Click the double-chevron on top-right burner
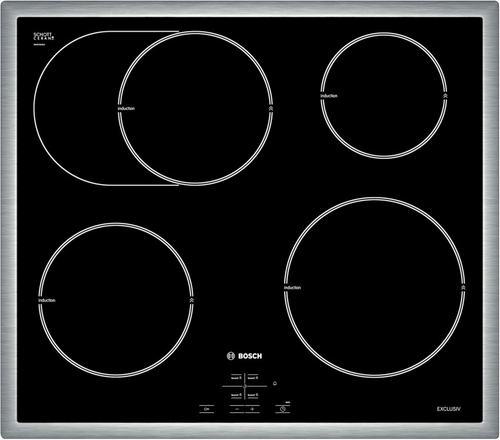500x440 pixels. pyautogui.click(x=445, y=96)
